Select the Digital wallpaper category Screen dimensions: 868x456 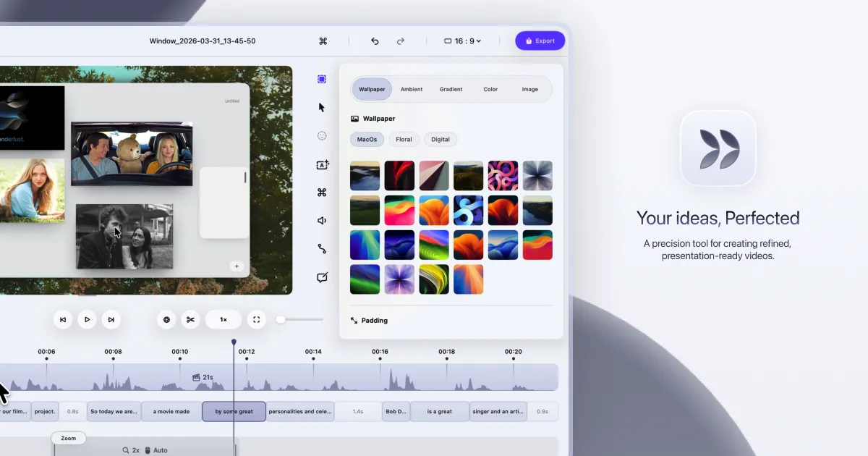(441, 139)
